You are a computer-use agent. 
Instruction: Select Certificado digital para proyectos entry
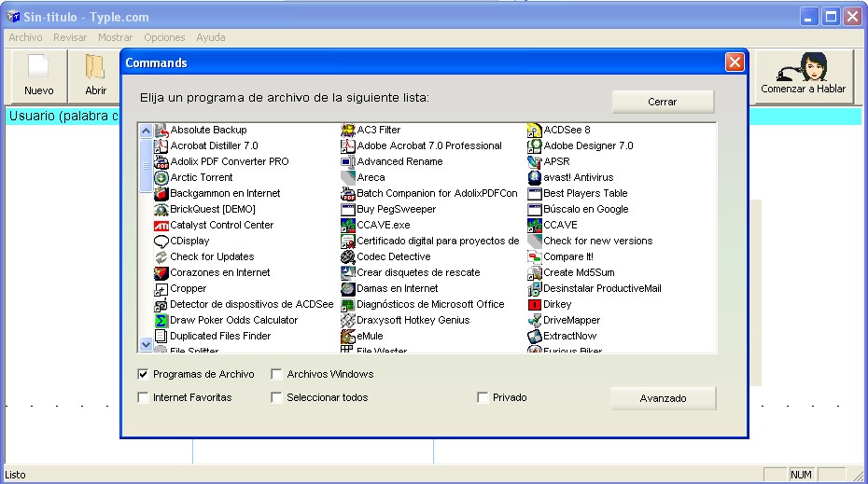click(x=438, y=241)
